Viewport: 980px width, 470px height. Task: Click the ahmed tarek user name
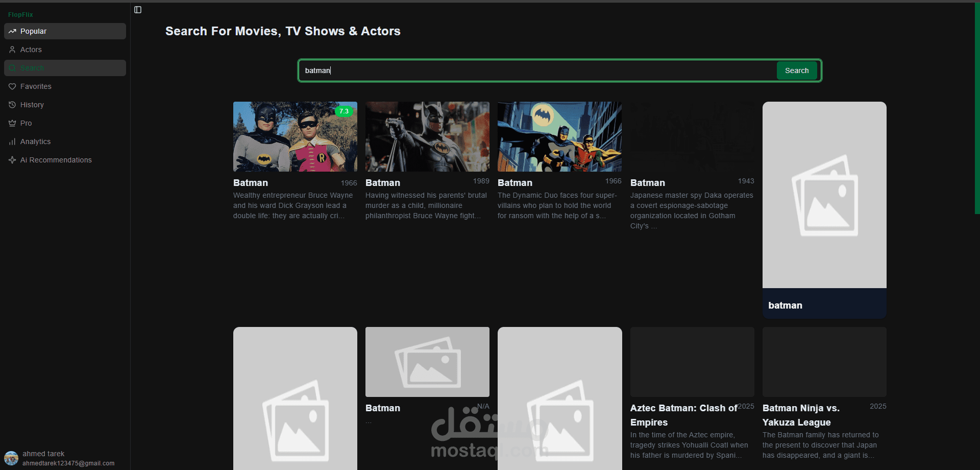[x=43, y=454]
